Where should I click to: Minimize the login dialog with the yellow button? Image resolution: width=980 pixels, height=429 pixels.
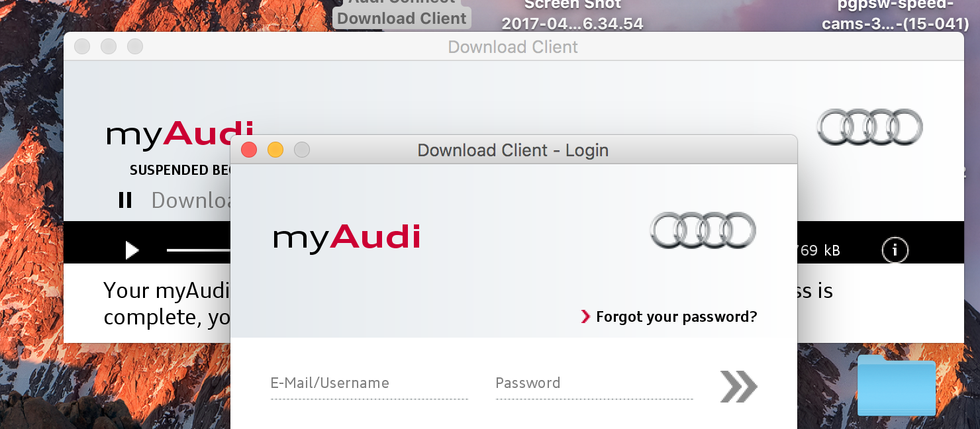275,150
